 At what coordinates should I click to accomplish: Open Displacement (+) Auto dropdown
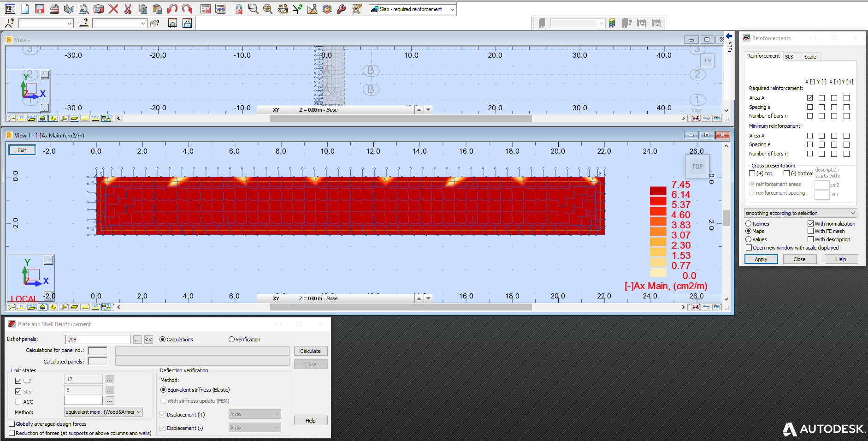tap(254, 414)
